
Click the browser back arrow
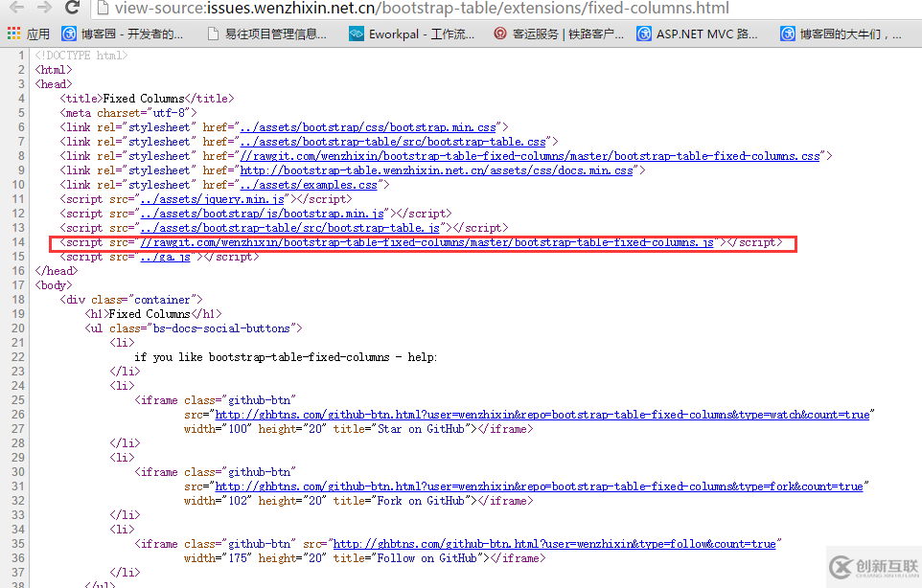pos(16,7)
